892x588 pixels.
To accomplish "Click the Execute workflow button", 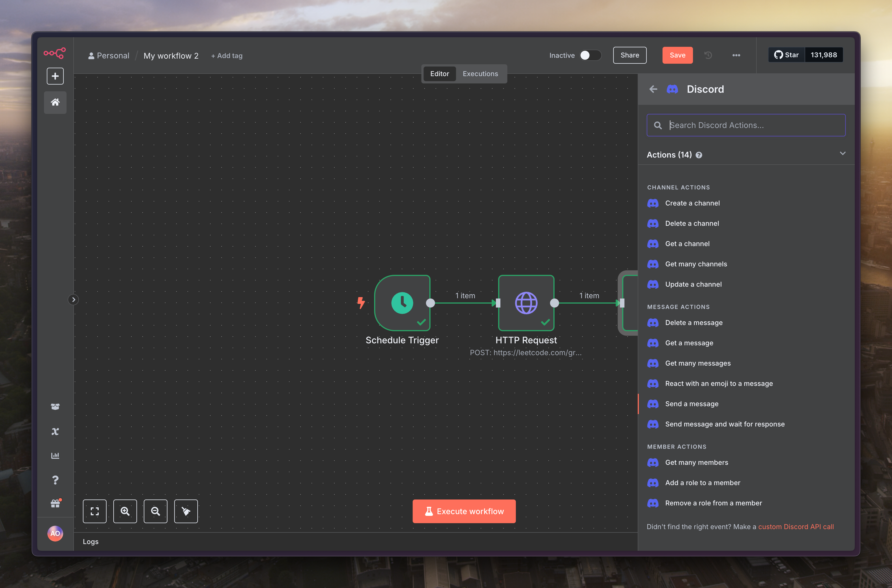I will click(x=464, y=511).
